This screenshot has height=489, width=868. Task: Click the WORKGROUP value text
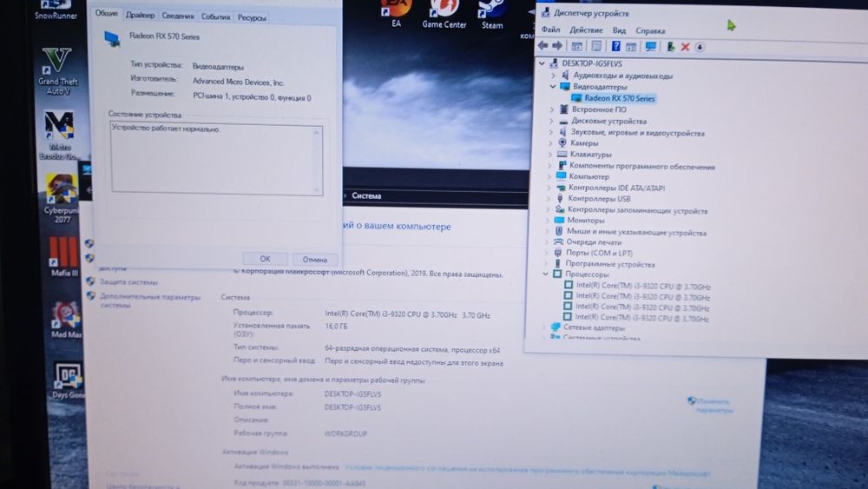(345, 433)
